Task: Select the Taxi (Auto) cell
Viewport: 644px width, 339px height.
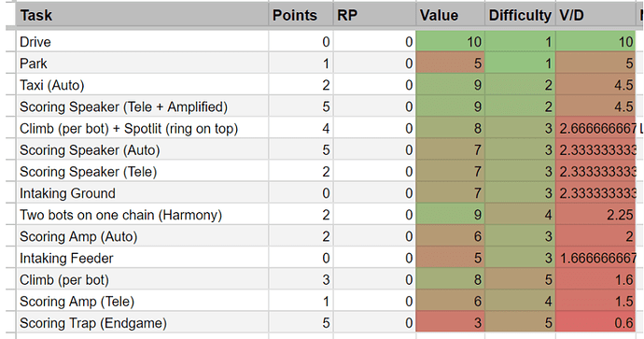Action: 143,85
